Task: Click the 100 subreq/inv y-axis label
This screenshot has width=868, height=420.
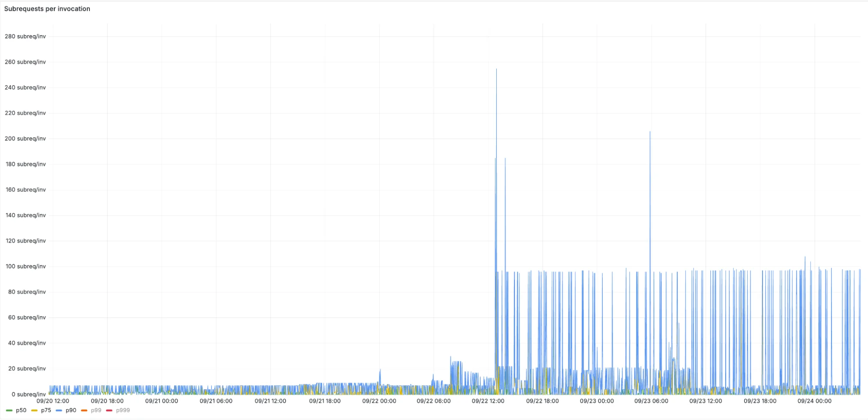Action: [x=26, y=266]
